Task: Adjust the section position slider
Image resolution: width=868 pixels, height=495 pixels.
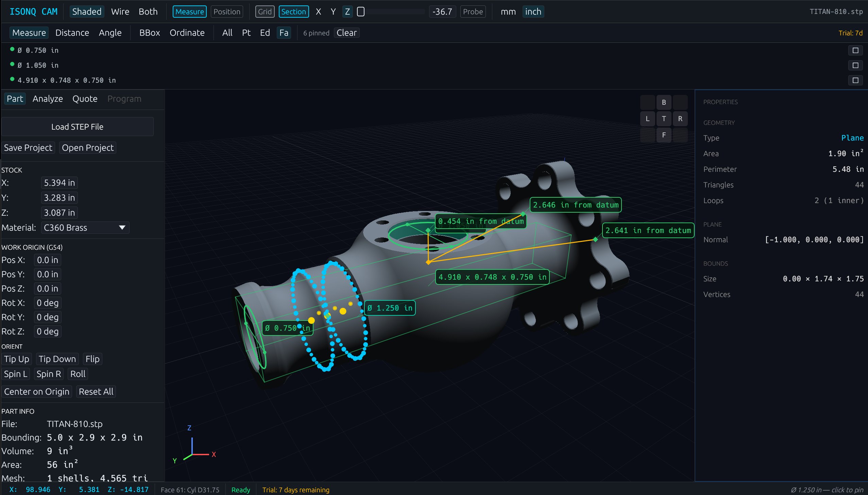Action: point(391,11)
